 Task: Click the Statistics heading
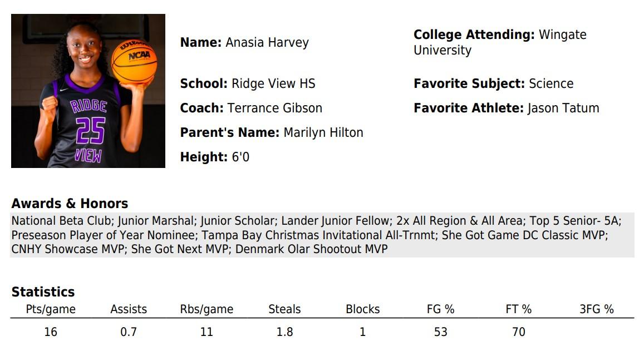[43, 291]
